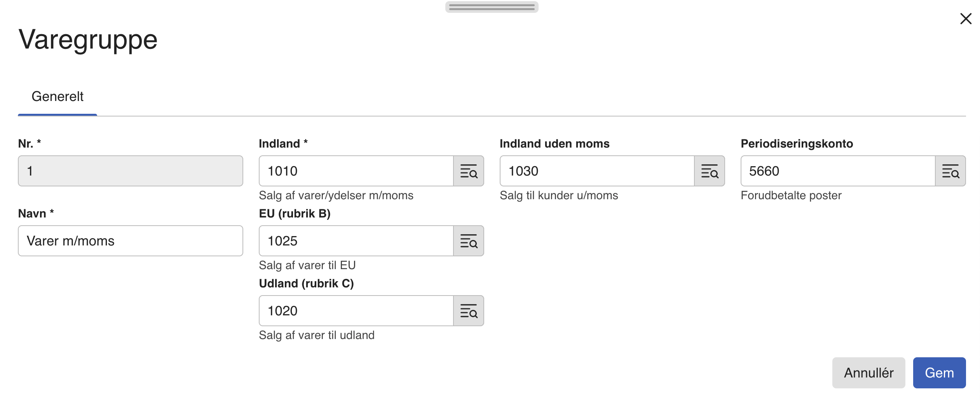Open account search for Periodiseringskonto
This screenshot has height=400, width=980.
pyautogui.click(x=950, y=171)
